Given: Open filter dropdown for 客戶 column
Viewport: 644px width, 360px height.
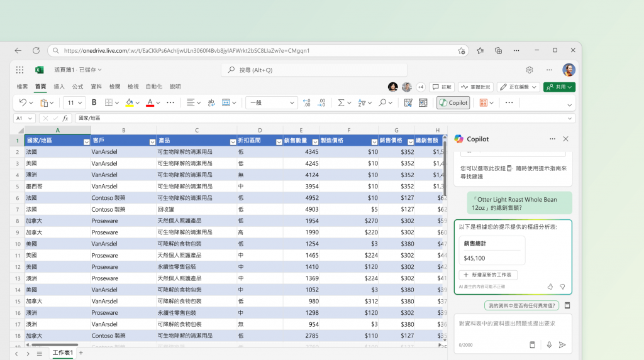Looking at the screenshot, I should click(x=152, y=141).
